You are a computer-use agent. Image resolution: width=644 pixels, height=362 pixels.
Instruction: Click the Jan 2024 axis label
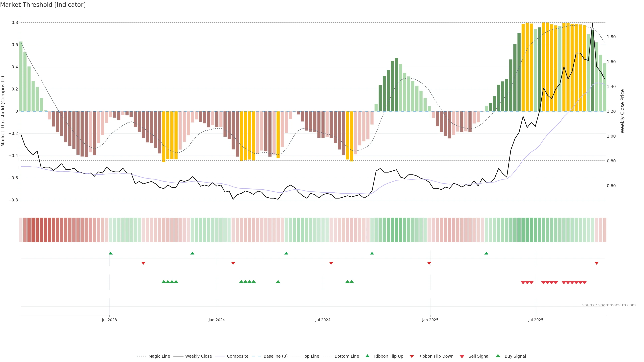[217, 320]
